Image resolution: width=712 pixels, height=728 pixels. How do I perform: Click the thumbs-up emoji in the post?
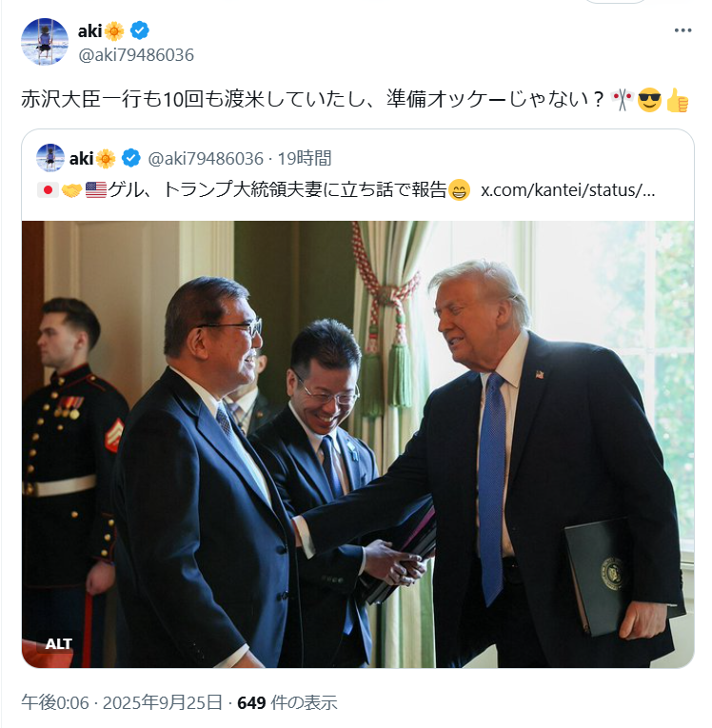677,99
